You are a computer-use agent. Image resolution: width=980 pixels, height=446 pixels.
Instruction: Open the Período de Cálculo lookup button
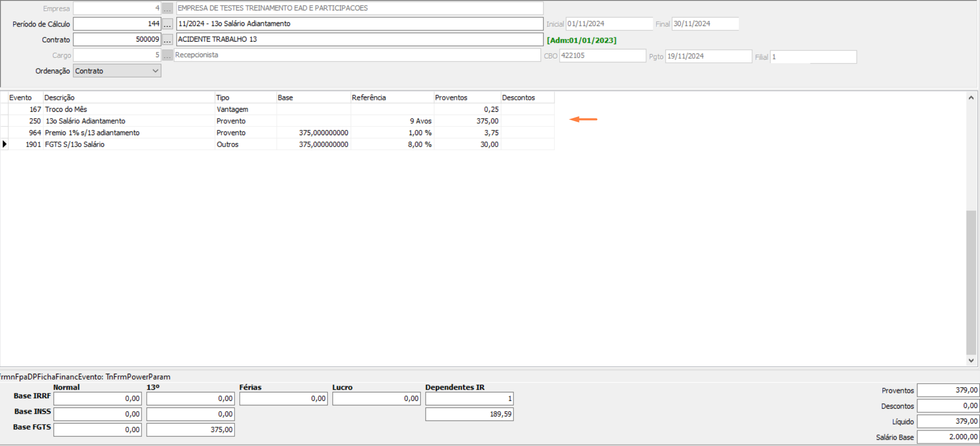[x=167, y=24]
